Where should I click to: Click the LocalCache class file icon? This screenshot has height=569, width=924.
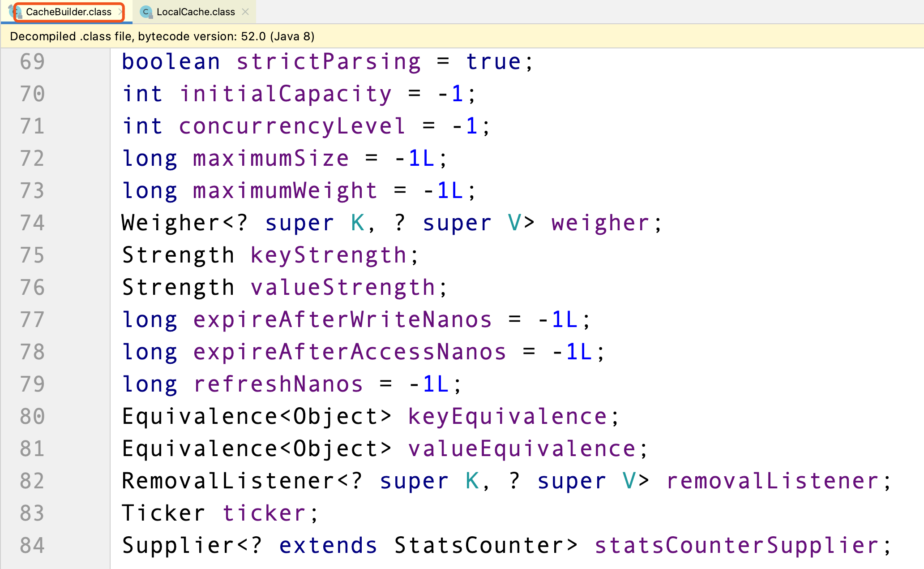(146, 12)
